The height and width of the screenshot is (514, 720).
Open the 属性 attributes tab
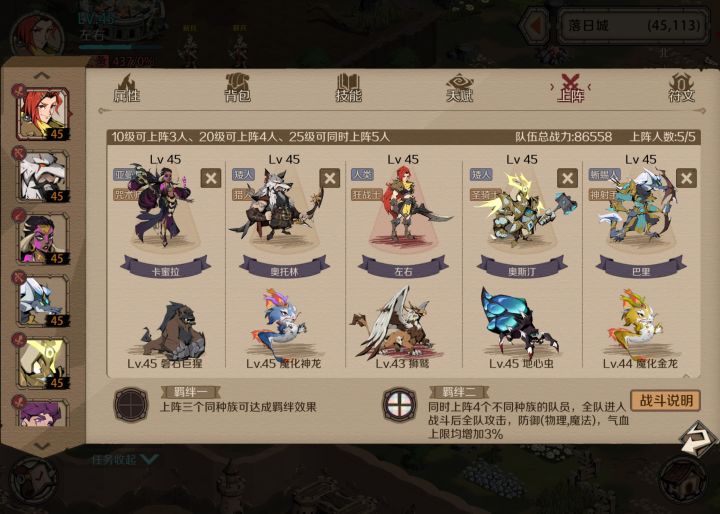coord(126,88)
